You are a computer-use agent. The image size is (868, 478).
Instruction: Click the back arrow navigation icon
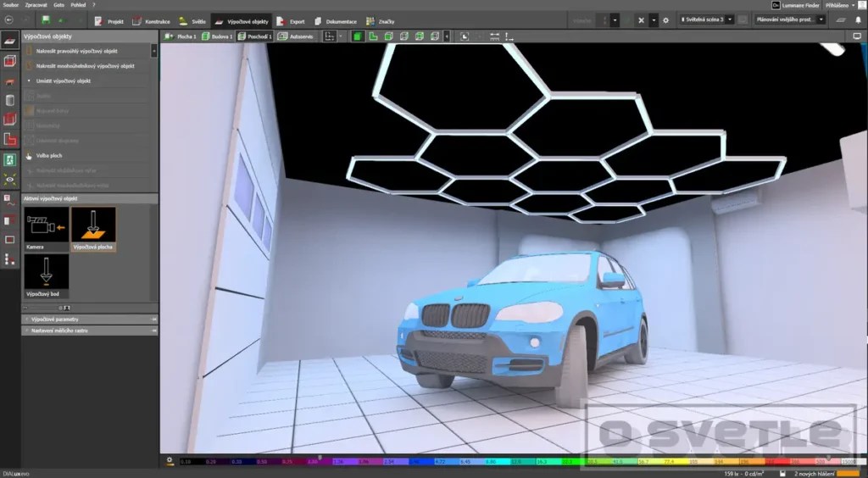point(8,20)
